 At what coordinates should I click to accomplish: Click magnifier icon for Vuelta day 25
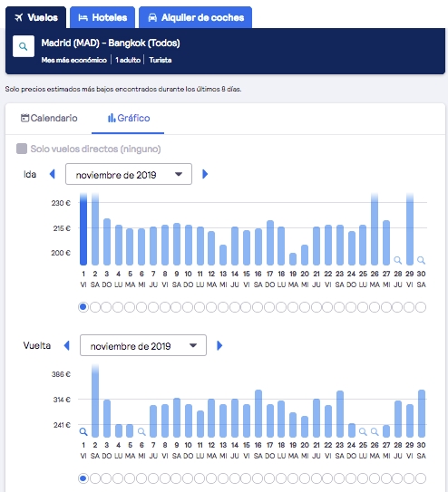(363, 432)
